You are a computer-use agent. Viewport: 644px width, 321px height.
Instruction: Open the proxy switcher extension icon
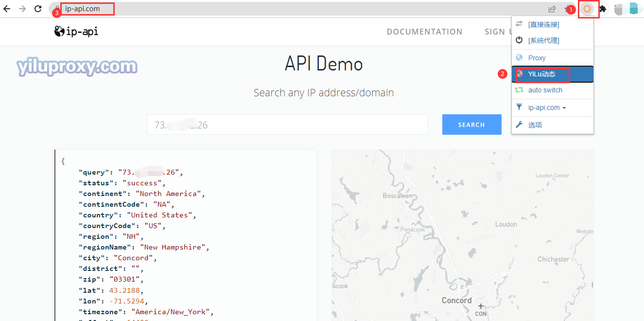[587, 9]
